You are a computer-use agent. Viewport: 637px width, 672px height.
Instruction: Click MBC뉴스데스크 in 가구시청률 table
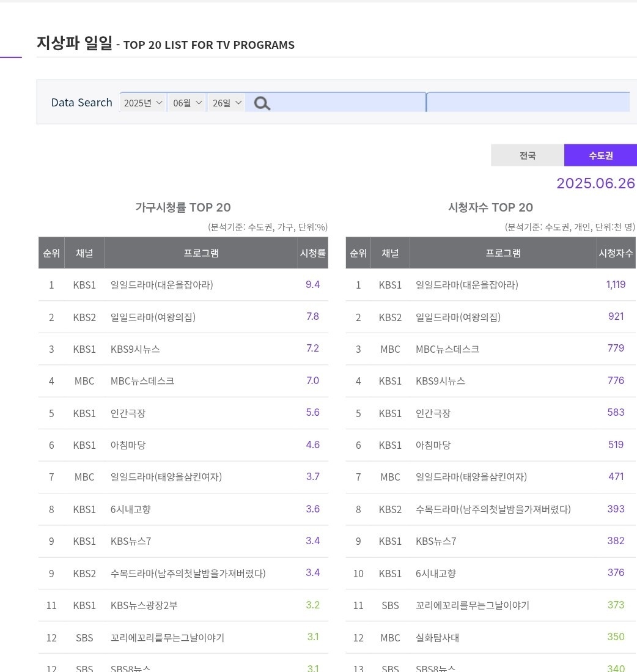(x=142, y=381)
